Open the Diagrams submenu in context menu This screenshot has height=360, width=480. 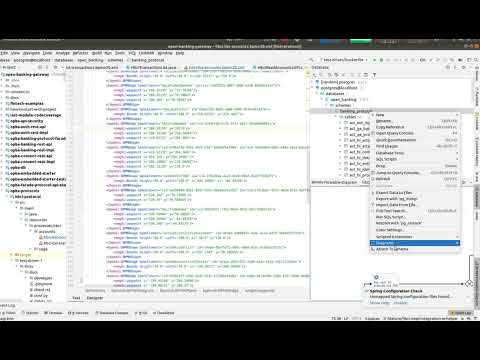(415, 243)
